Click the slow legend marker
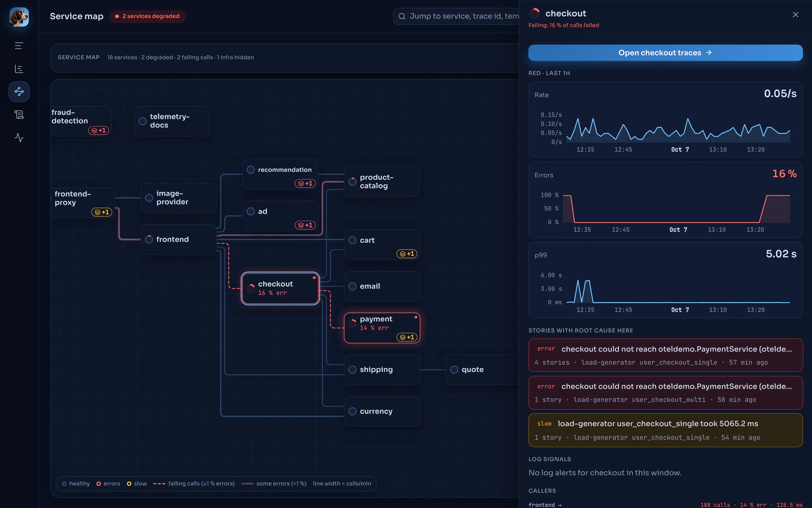 pos(129,483)
